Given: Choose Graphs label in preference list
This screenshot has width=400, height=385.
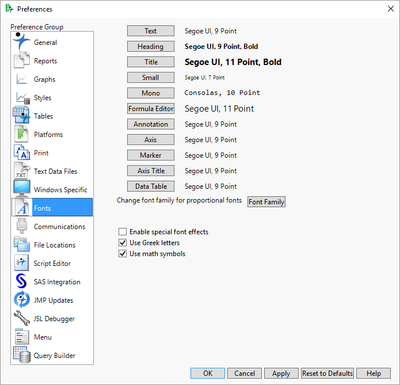Looking at the screenshot, I should 44,79.
